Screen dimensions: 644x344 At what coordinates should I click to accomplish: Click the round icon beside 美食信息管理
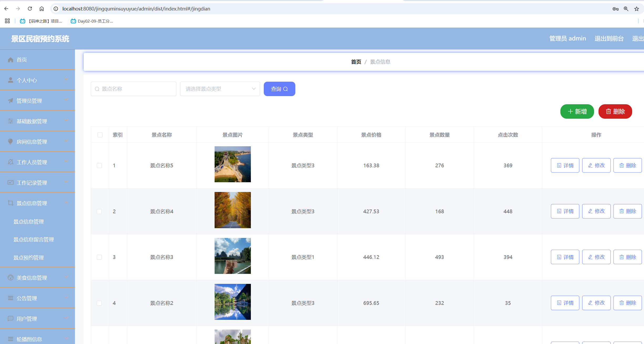[11, 278]
